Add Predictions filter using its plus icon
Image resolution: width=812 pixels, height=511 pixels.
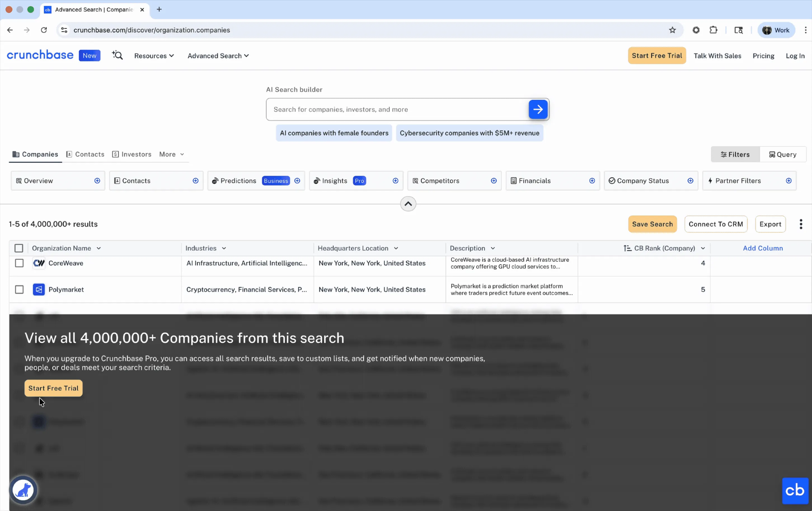(297, 181)
